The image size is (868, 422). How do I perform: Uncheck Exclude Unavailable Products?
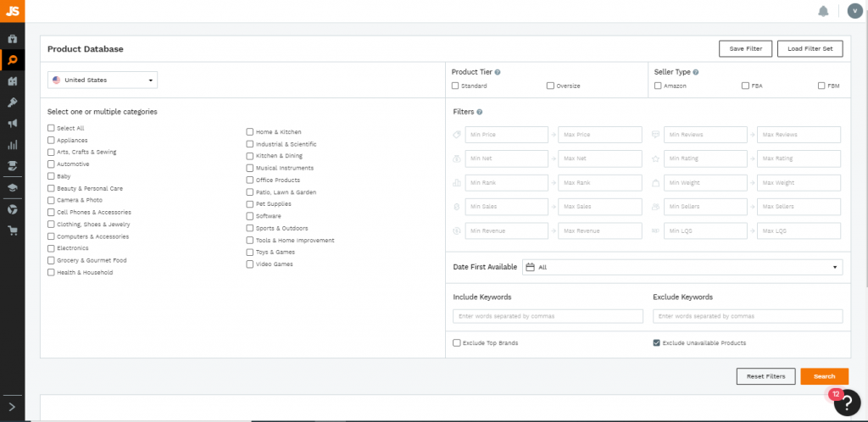[x=657, y=343]
